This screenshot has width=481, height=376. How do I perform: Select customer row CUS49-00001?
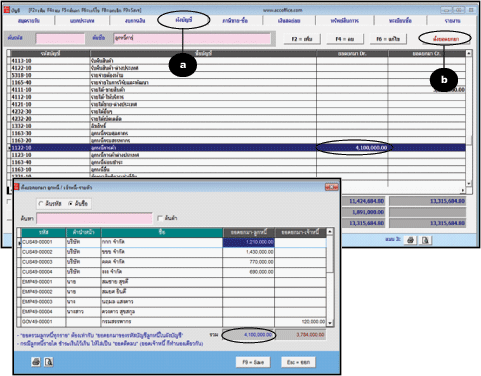(x=174, y=242)
